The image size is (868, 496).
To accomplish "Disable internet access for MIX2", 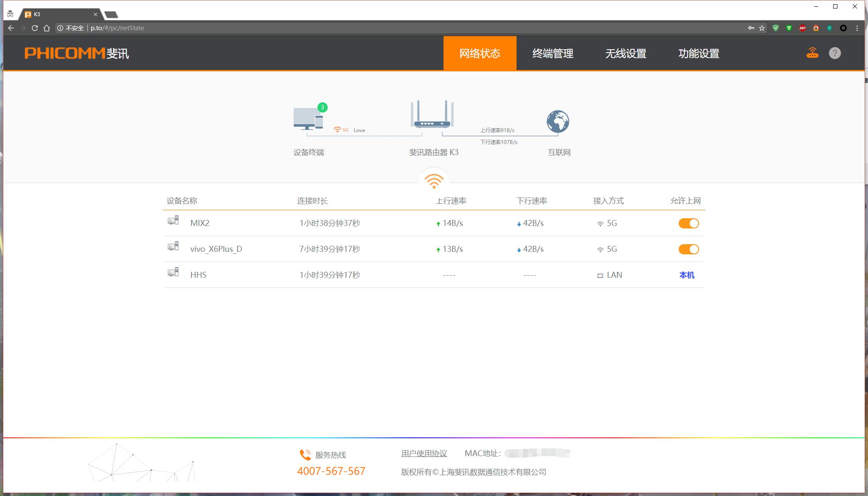I will pyautogui.click(x=688, y=223).
